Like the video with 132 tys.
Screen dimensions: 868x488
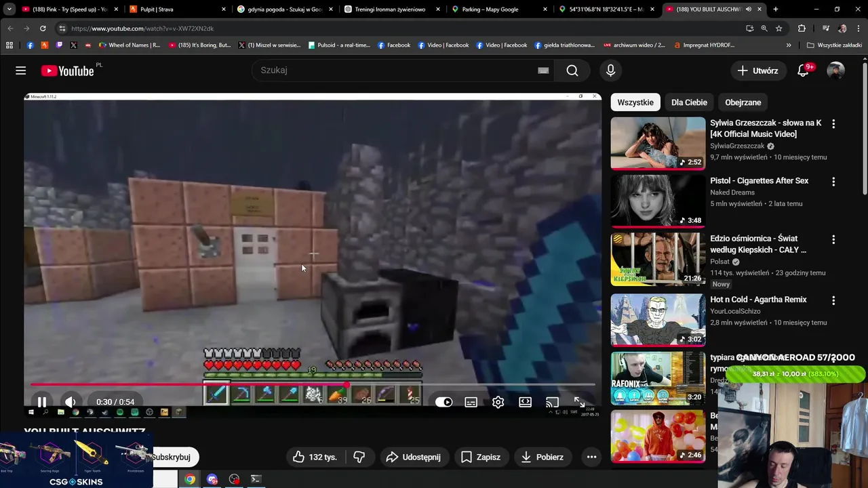pyautogui.click(x=314, y=457)
